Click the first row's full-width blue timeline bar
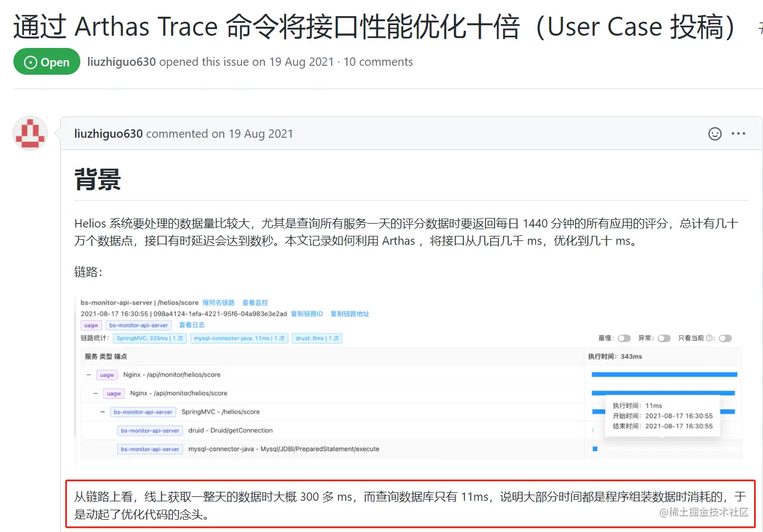This screenshot has width=763, height=532. pyautogui.click(x=664, y=375)
